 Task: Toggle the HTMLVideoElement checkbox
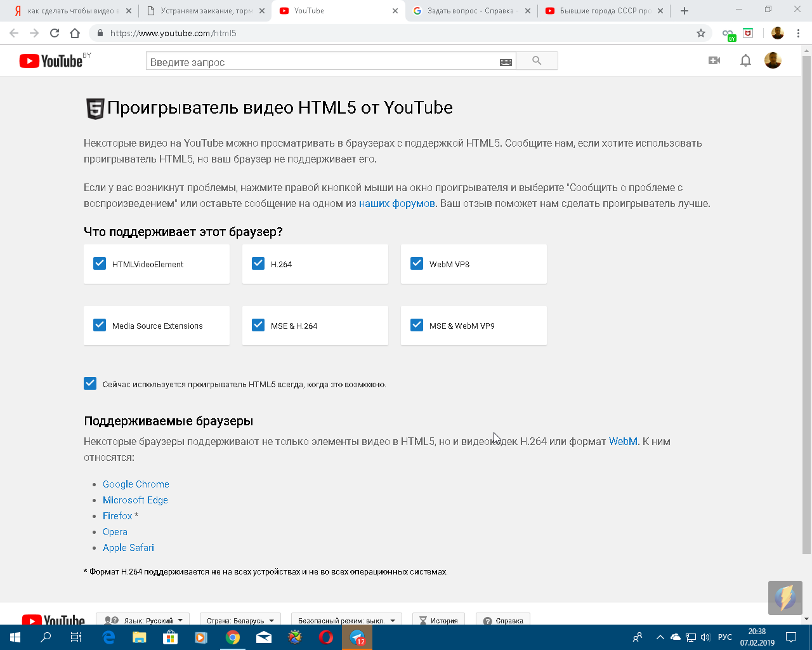pos(100,263)
